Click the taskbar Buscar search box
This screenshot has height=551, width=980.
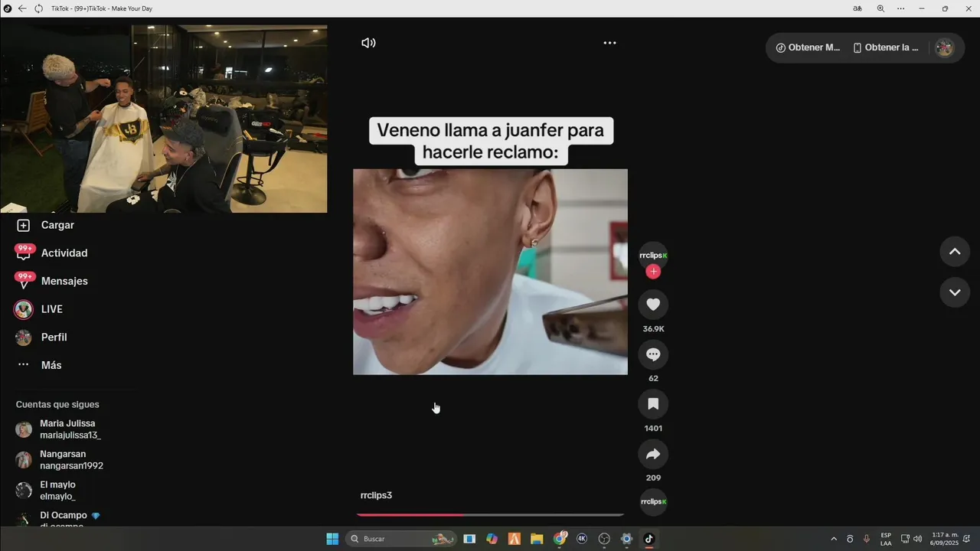click(x=403, y=539)
